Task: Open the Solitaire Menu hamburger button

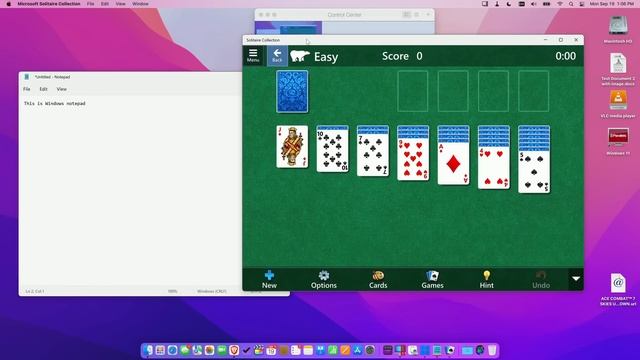Action: tap(253, 56)
